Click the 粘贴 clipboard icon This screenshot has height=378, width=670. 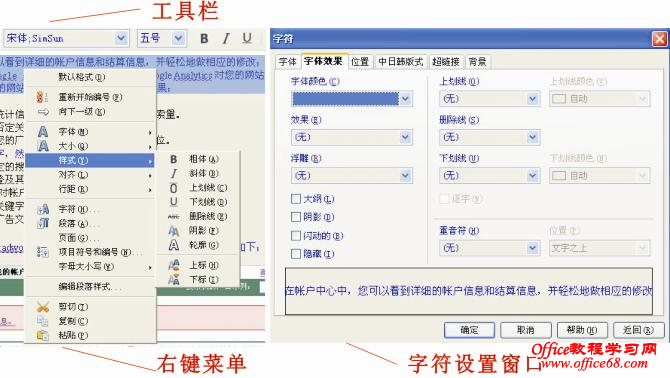[43, 335]
